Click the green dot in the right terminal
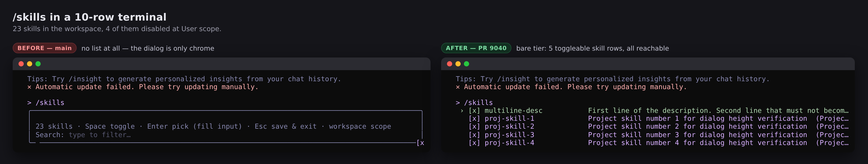The width and height of the screenshot is (868, 164). click(466, 64)
